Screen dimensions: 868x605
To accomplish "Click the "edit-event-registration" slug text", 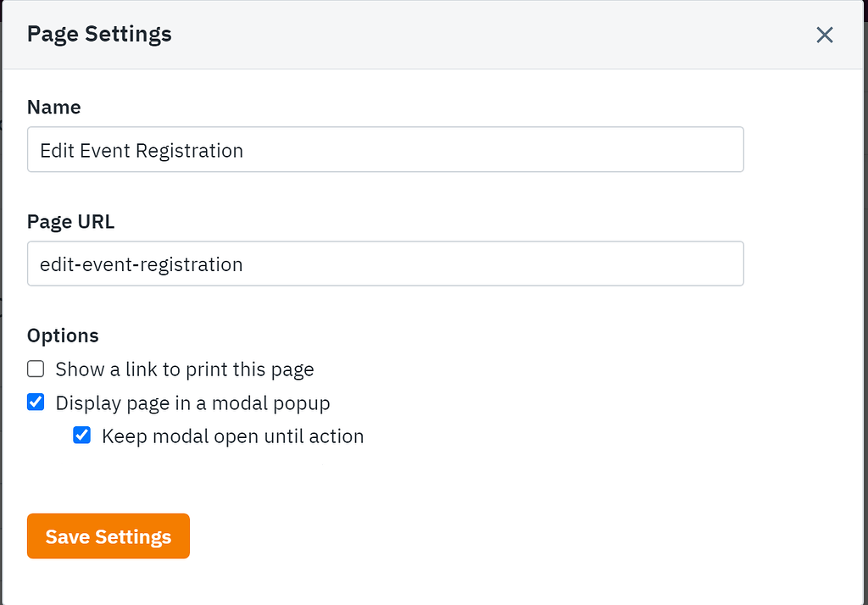I will click(141, 264).
